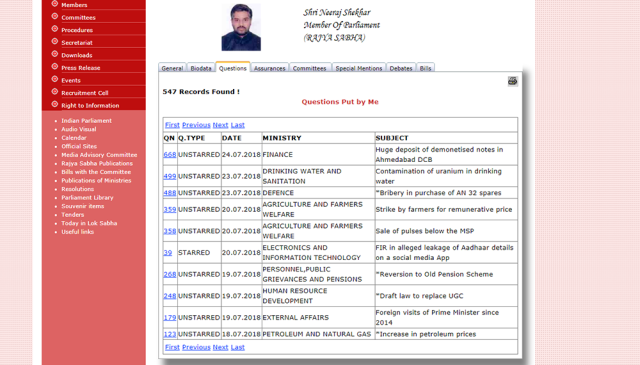Click the member's portrait photo

tap(241, 27)
